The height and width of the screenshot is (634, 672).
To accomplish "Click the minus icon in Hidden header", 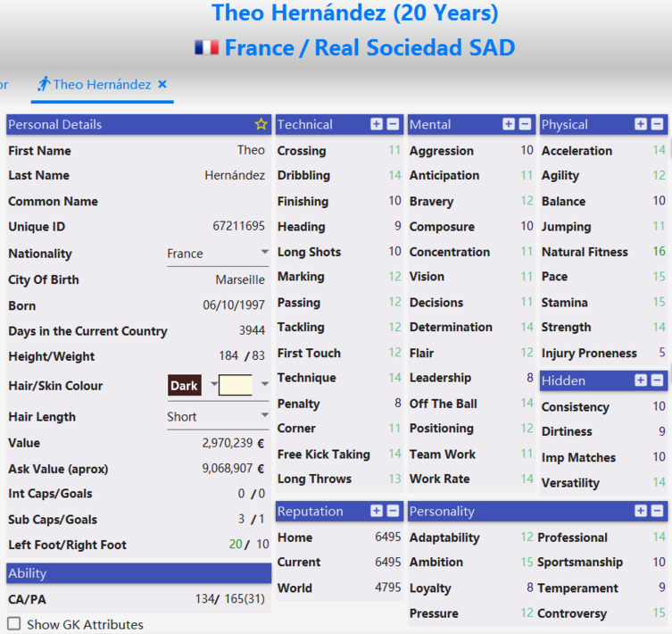I will coord(657,380).
